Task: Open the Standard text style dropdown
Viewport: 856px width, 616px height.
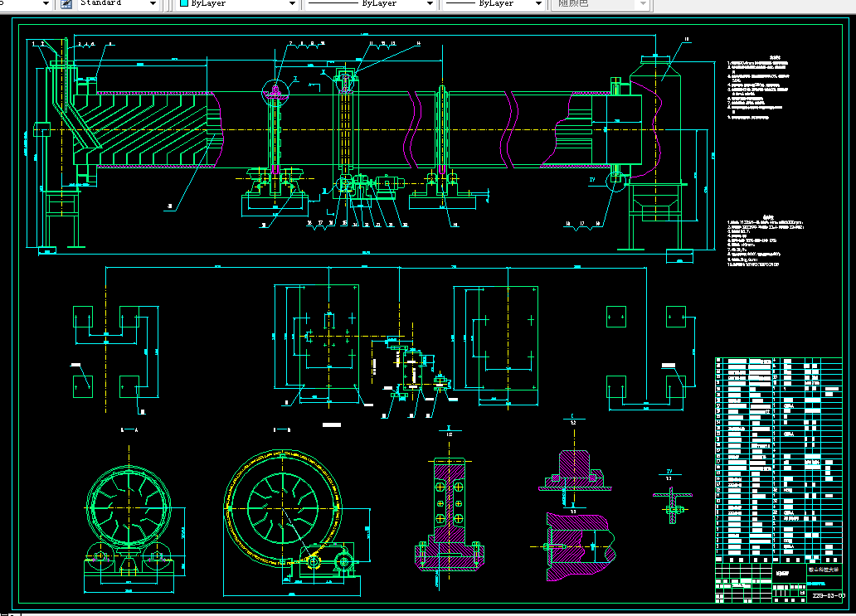Action: click(118, 4)
